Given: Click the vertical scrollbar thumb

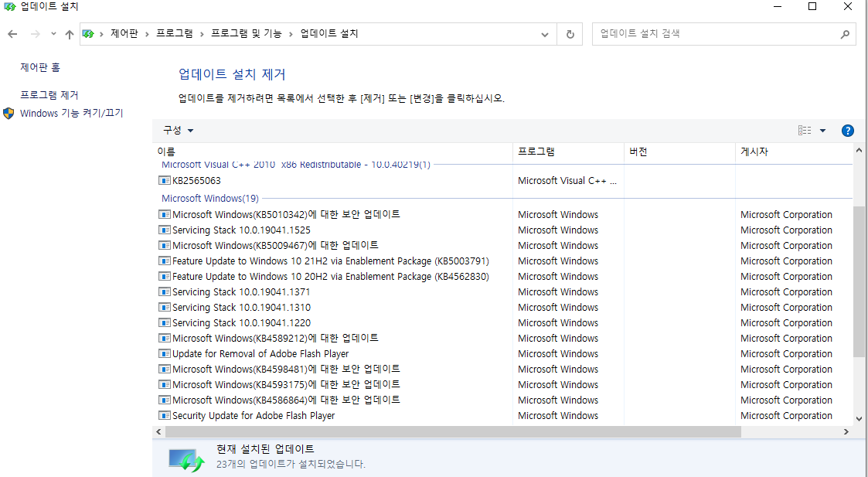Looking at the screenshot, I should point(859,281).
